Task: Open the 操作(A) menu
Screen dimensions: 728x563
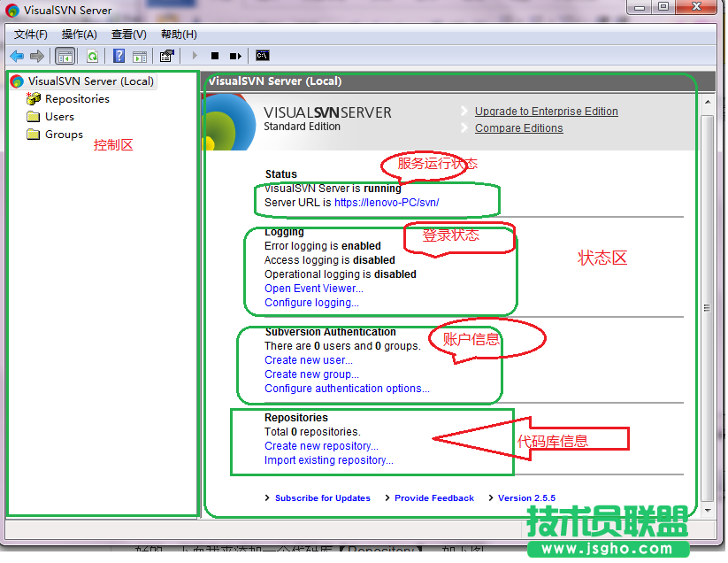Action: point(79,34)
